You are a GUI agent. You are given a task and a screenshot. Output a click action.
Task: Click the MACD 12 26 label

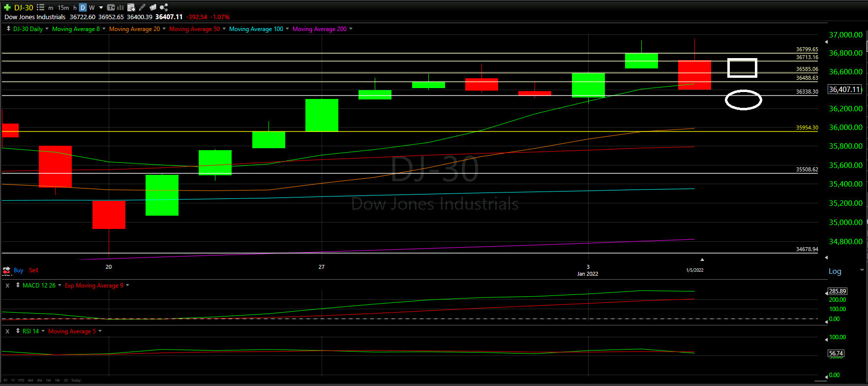pyautogui.click(x=39, y=286)
